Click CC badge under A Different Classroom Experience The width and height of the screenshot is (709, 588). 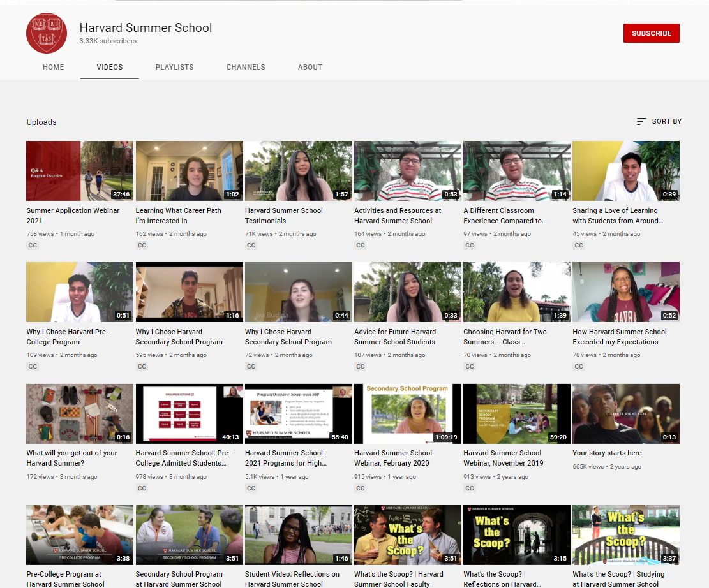(470, 246)
